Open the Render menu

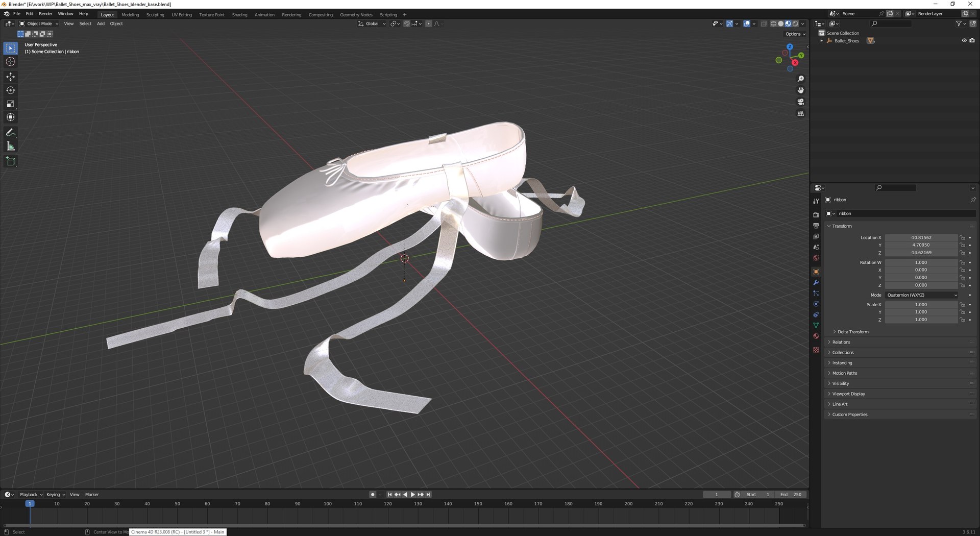(x=45, y=14)
